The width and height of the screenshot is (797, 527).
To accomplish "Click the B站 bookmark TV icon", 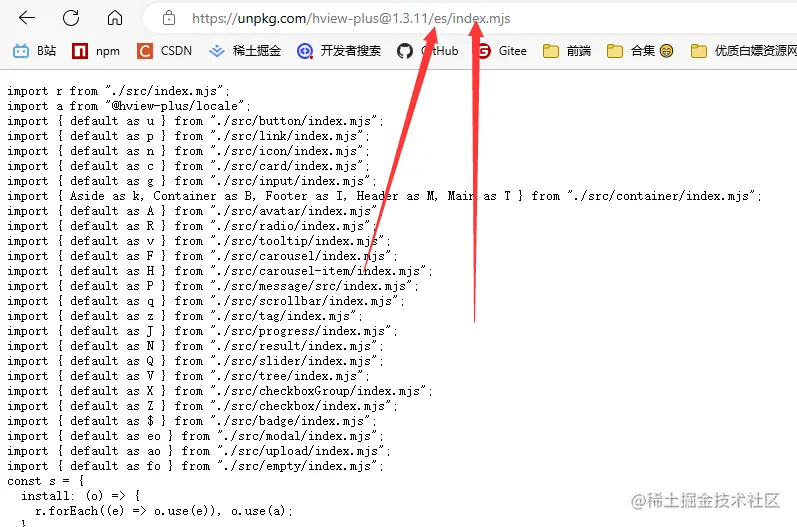I will (x=21, y=51).
